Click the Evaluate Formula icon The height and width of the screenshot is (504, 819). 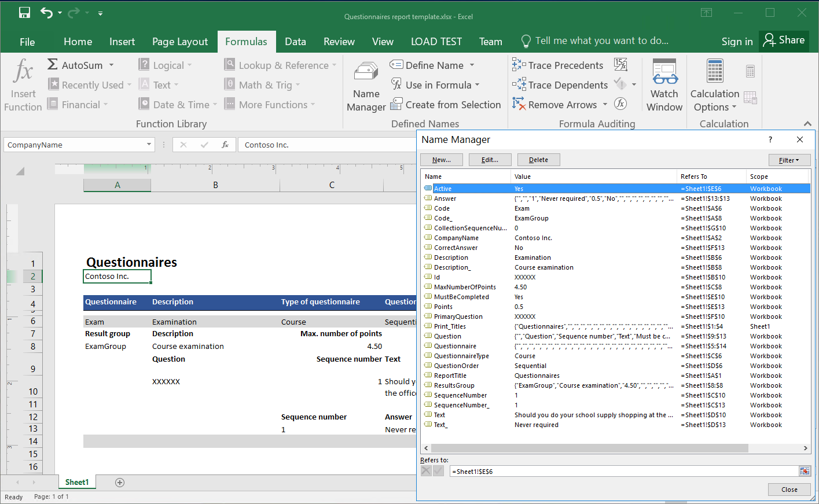(621, 104)
